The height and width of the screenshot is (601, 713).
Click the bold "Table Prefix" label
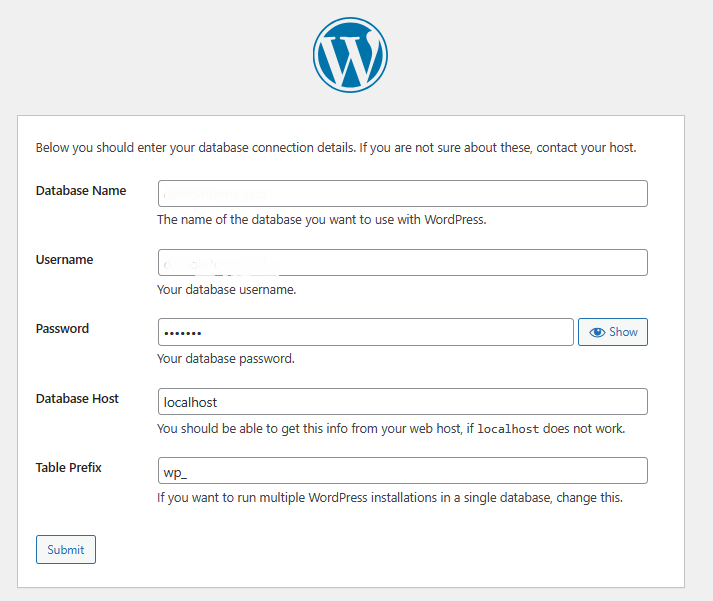pyautogui.click(x=69, y=468)
